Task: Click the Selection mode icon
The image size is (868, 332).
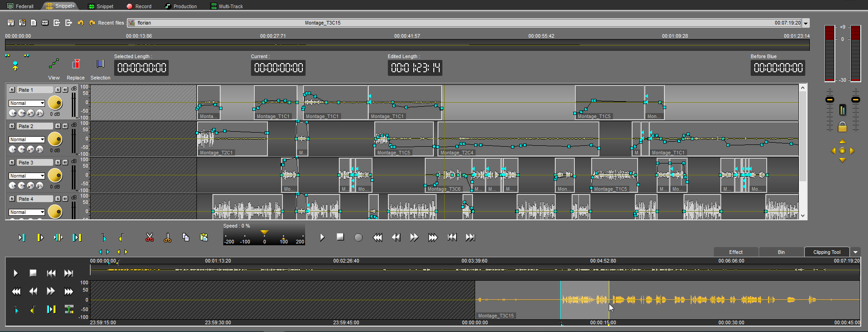Action: pyautogui.click(x=100, y=64)
